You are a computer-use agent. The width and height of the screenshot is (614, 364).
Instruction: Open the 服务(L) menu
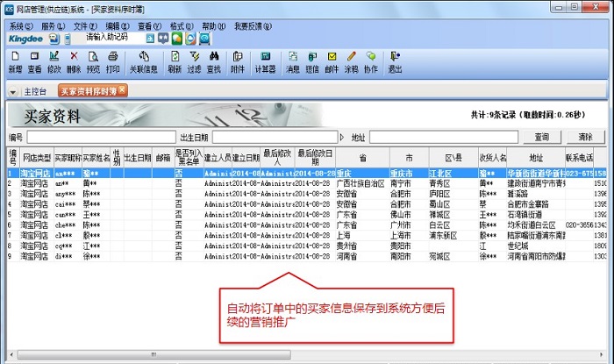[54, 26]
